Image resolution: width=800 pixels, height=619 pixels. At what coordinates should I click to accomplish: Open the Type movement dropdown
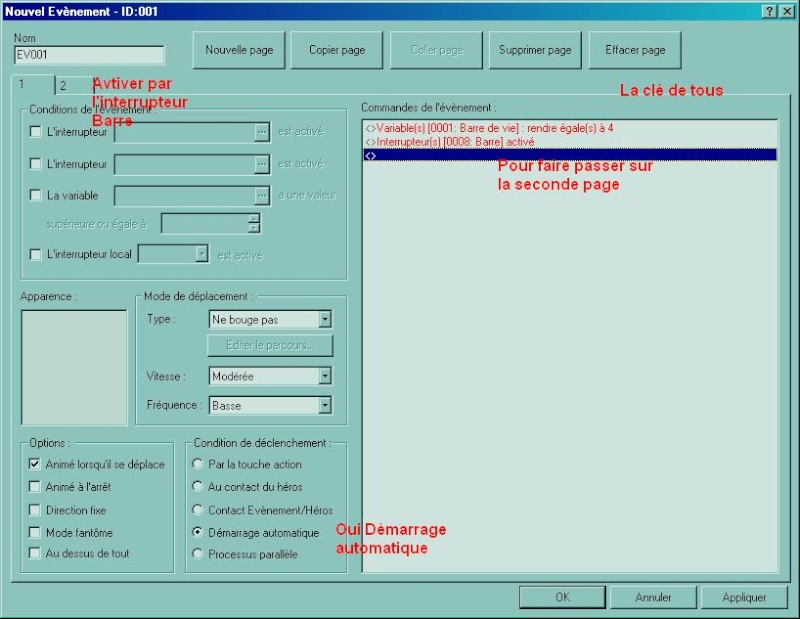click(x=324, y=320)
